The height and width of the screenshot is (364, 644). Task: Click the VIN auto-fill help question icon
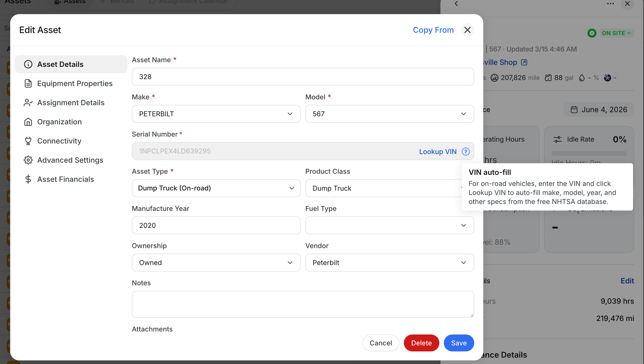[x=465, y=151]
